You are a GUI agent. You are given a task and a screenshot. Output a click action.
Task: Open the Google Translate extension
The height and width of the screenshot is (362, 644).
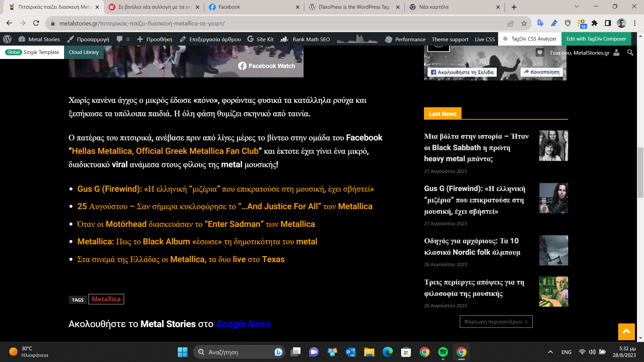click(x=540, y=23)
